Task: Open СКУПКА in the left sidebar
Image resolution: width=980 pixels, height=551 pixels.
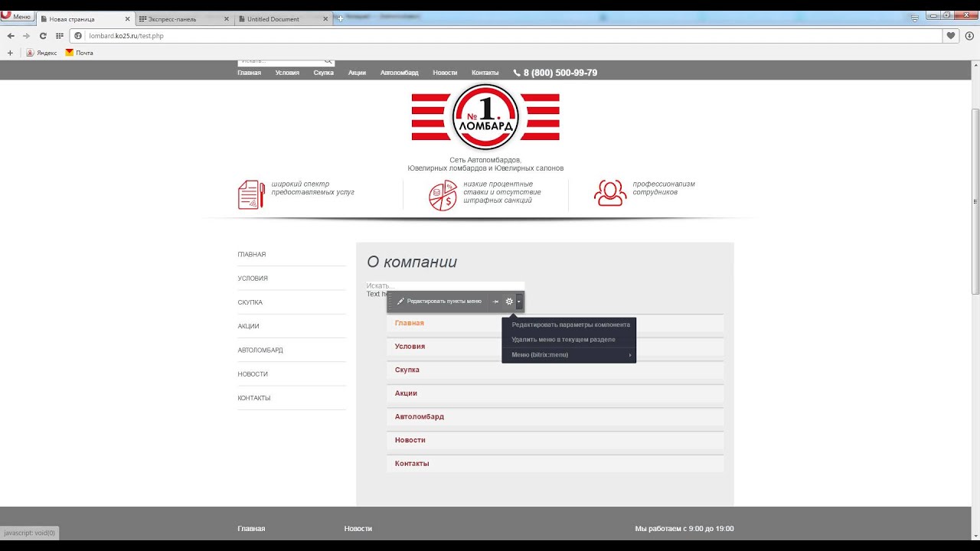Action: tap(250, 302)
